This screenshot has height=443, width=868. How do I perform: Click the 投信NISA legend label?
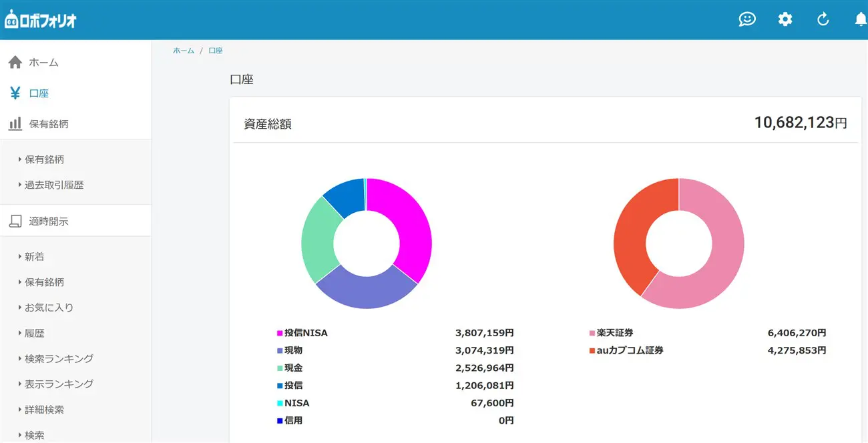click(x=306, y=333)
